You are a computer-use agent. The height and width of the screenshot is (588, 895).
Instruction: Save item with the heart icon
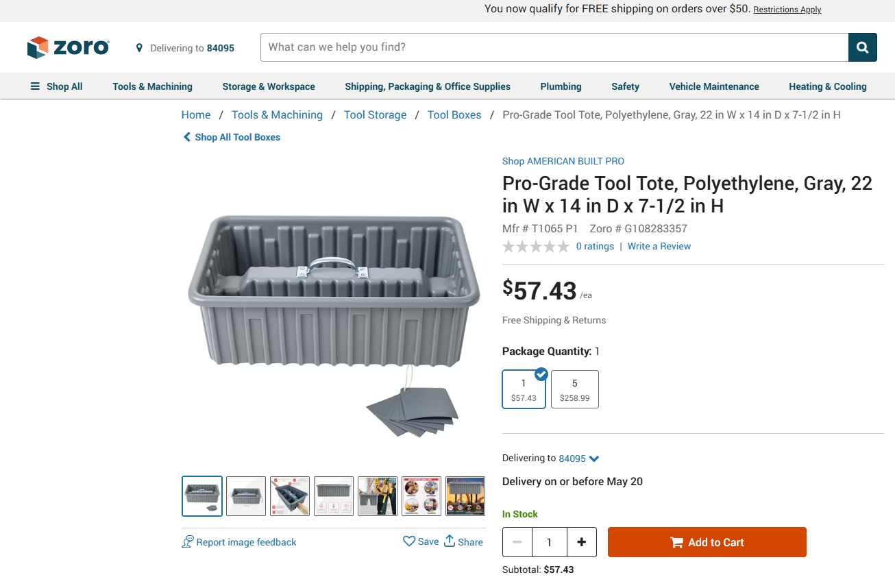pos(409,541)
